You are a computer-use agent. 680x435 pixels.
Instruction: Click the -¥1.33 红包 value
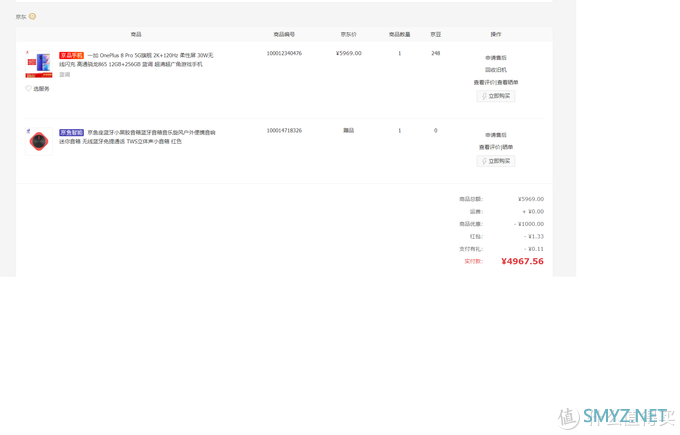(534, 236)
